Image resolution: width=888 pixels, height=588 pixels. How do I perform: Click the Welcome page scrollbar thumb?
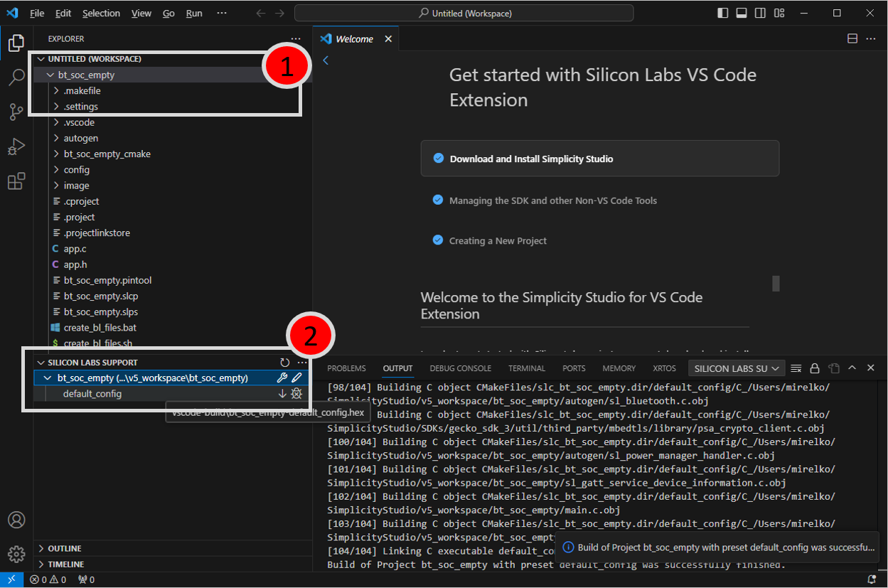(776, 283)
